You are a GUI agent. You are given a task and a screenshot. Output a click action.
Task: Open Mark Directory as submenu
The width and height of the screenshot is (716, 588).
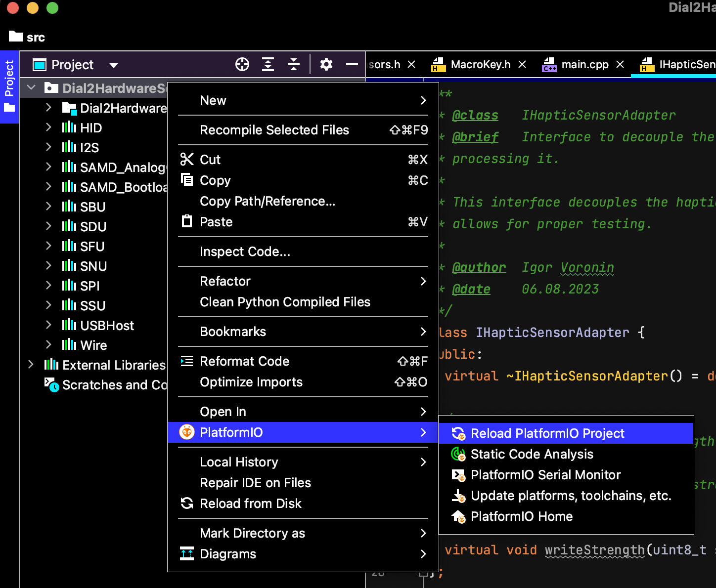[x=303, y=533]
